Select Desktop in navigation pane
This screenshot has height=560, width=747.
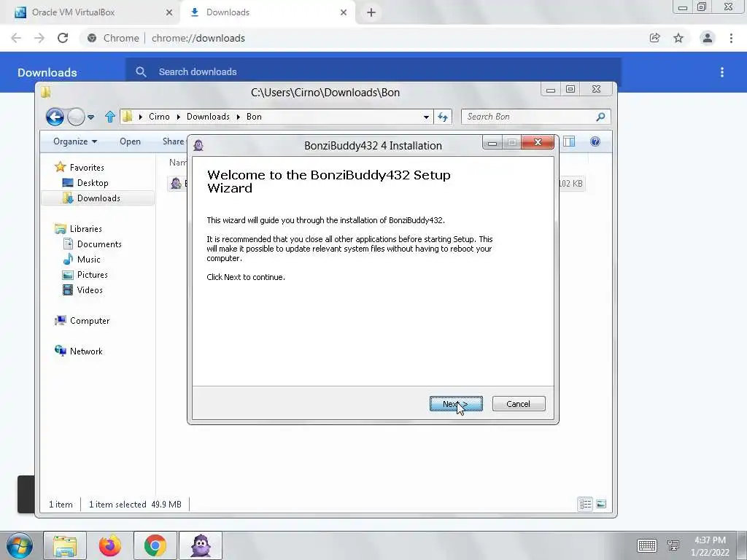pyautogui.click(x=93, y=183)
